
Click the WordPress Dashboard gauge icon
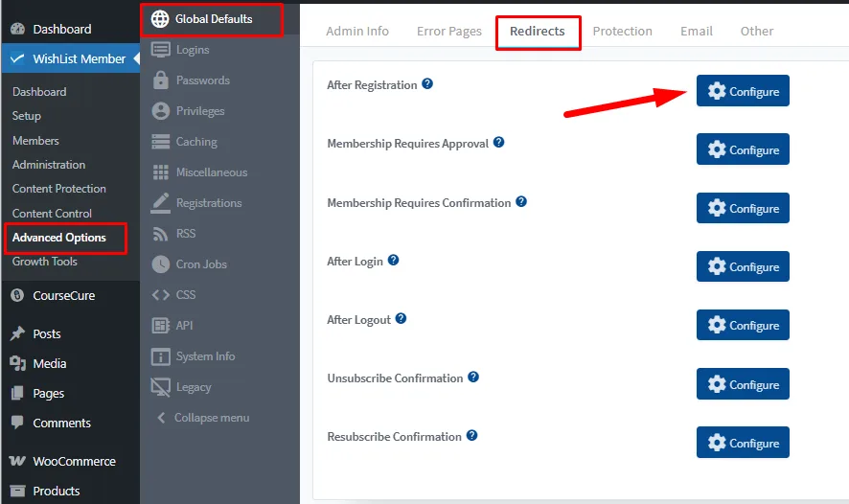pyautogui.click(x=18, y=29)
